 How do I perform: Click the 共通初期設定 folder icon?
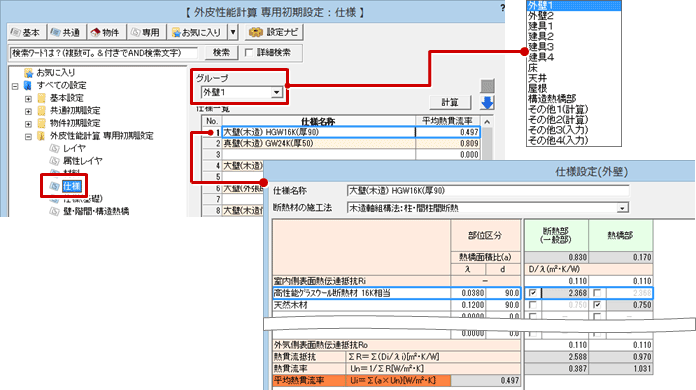(41, 110)
